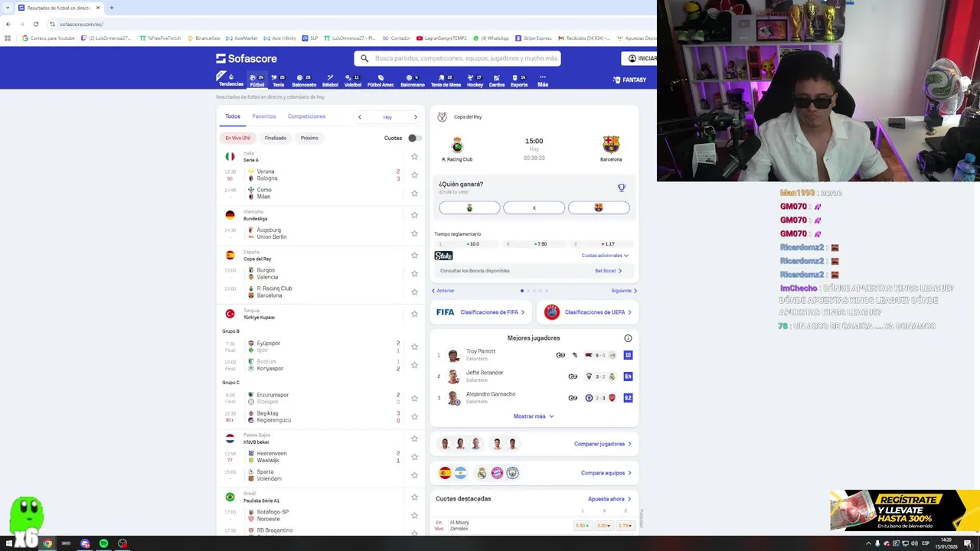Favorite the Como vs Milan match
The width and height of the screenshot is (980, 551).
414,193
